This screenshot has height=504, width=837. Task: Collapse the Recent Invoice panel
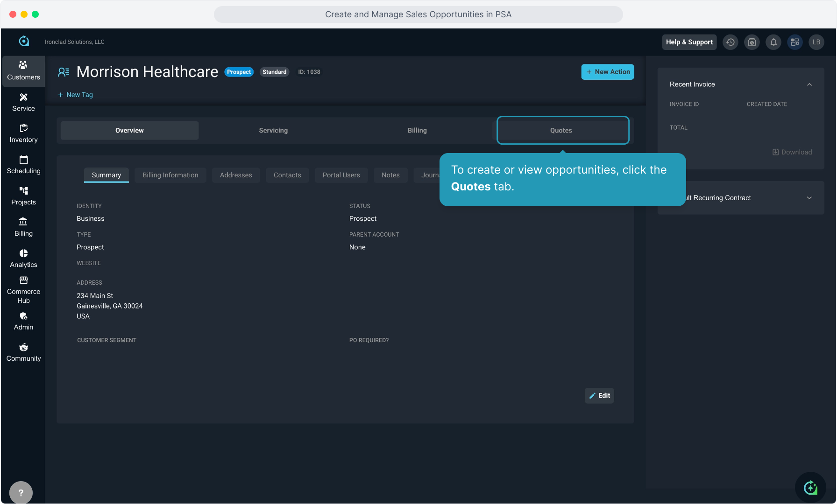809,84
